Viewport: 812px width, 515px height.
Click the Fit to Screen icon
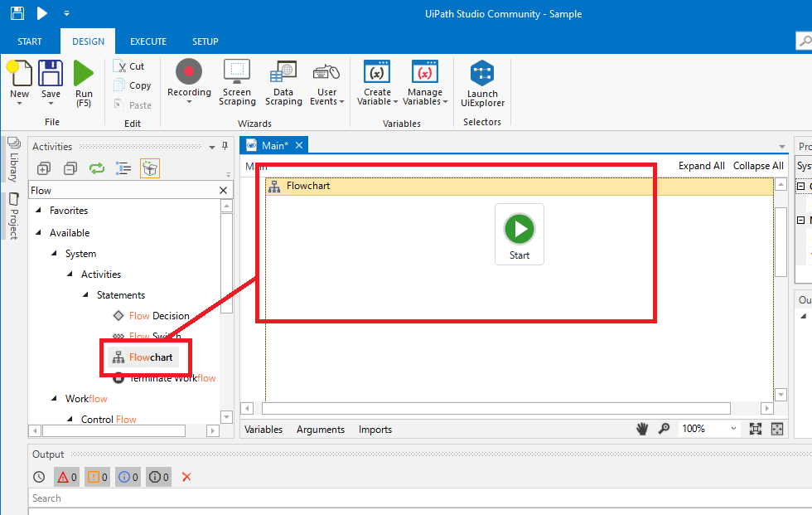point(755,429)
